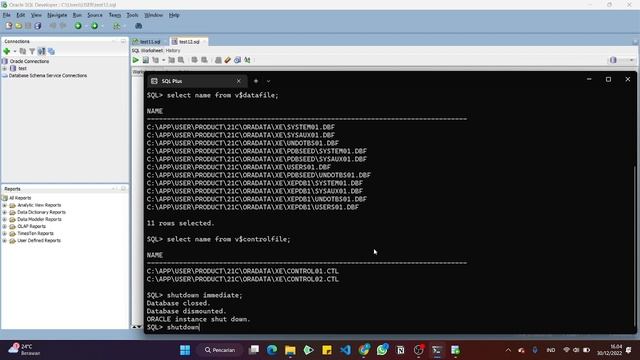Click the SQL Tuning Advisor icon
The image size is (640, 360).
pos(181,60)
